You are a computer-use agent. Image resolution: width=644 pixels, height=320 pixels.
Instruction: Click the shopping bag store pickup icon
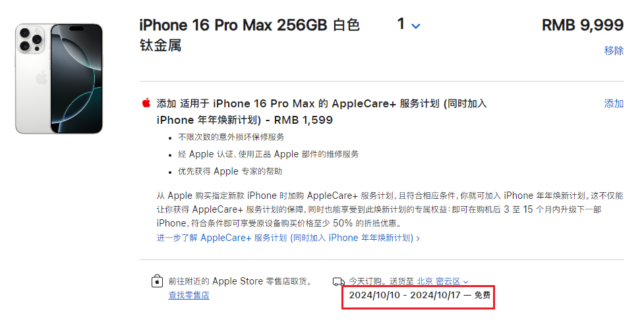tap(157, 281)
